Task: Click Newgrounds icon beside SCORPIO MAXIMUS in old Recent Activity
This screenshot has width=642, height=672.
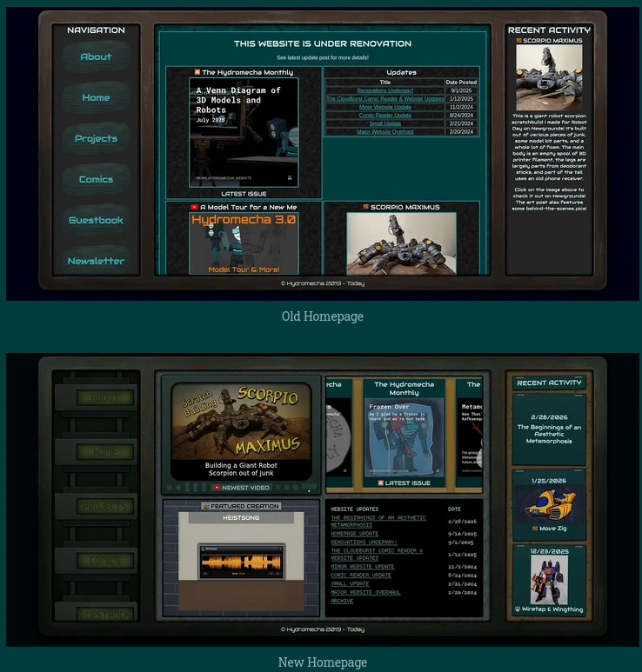Action: (519, 40)
